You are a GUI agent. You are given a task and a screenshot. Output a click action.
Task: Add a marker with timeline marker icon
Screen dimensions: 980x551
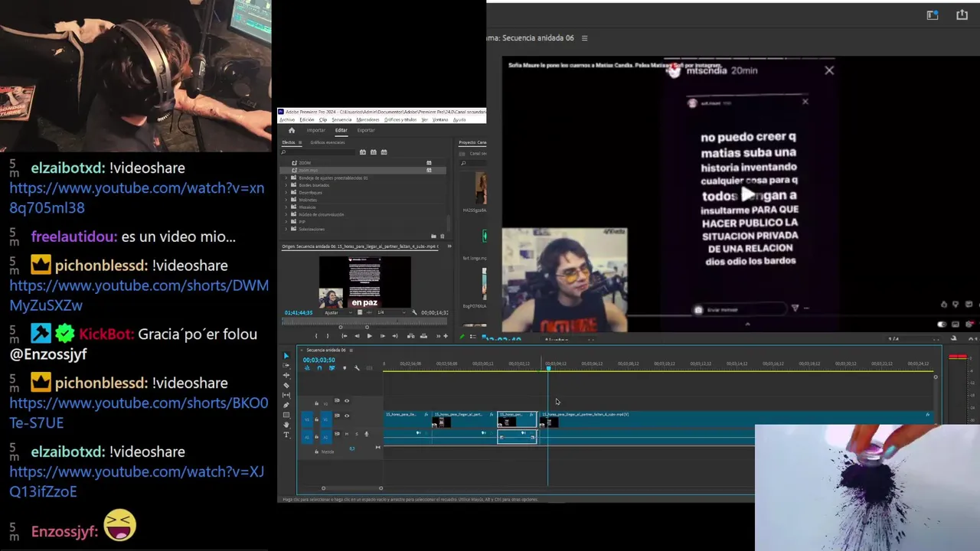pos(345,368)
